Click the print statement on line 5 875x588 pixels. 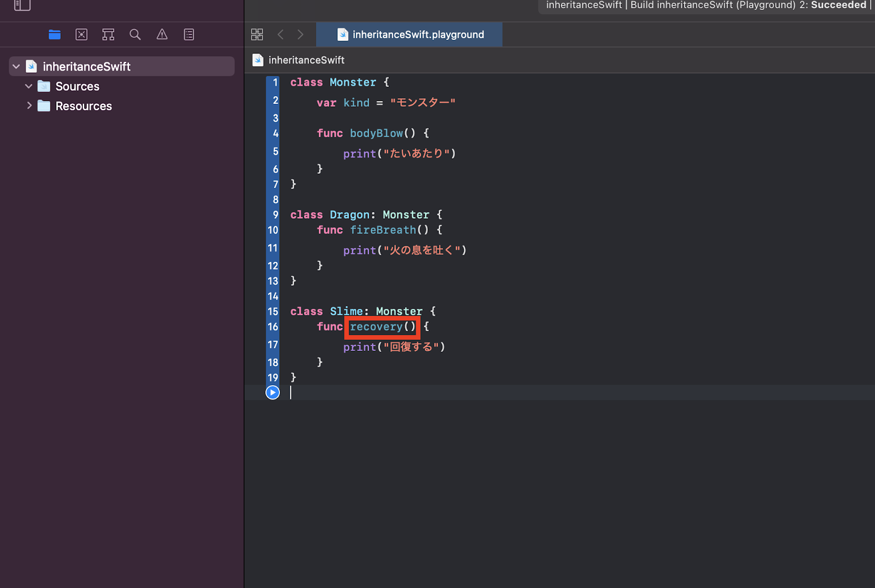click(400, 154)
